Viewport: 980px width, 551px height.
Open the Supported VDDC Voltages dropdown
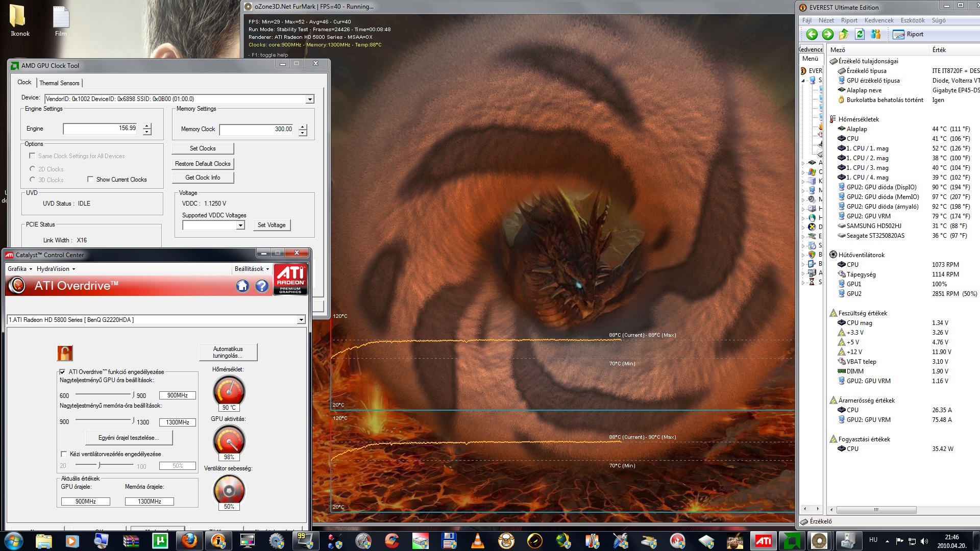[x=240, y=226]
